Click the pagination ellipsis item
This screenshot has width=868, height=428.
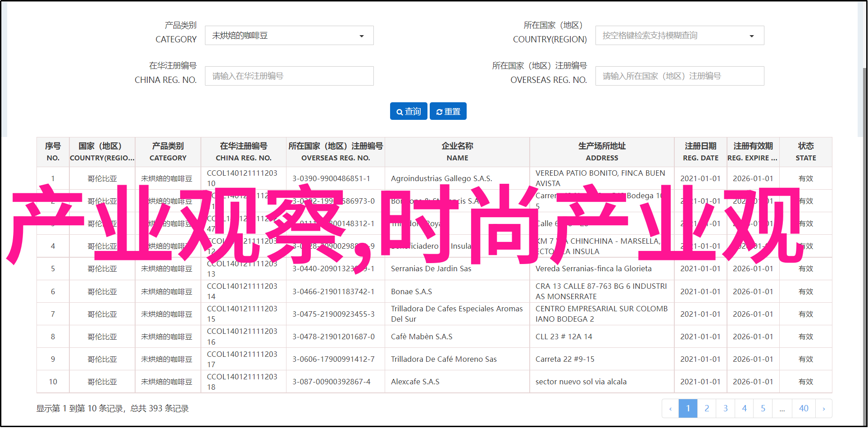click(782, 409)
